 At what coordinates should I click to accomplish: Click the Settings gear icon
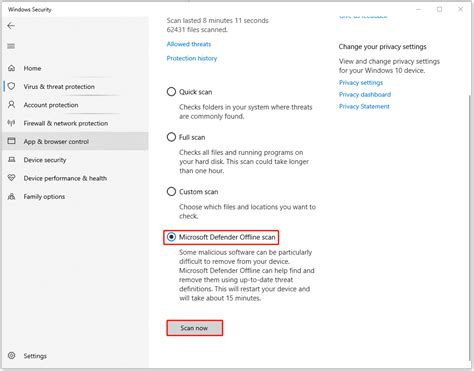11,355
